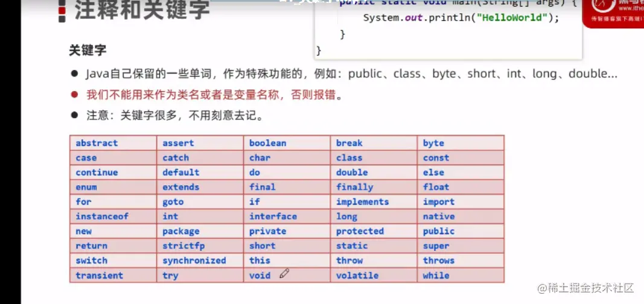Image resolution: width=644 pixels, height=304 pixels.
Task: Select the 'instanceof' table cell
Action: click(x=113, y=217)
